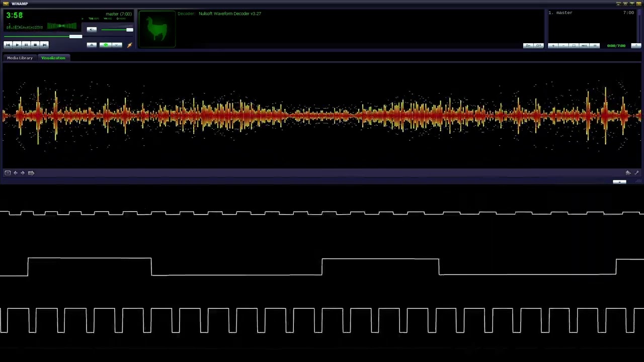Click the Winamp logo icon in title bar
644x362 pixels.
[x=6, y=4]
